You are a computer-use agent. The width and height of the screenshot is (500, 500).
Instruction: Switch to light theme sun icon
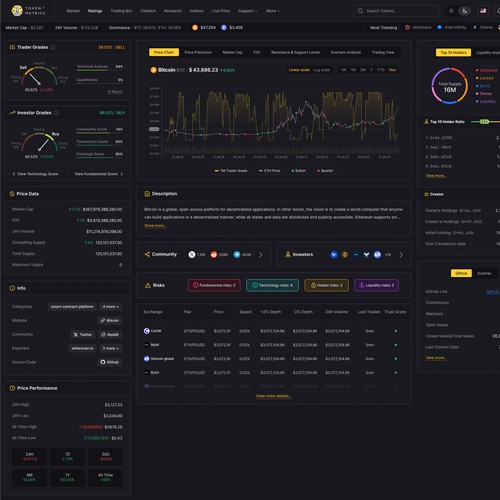[451, 11]
